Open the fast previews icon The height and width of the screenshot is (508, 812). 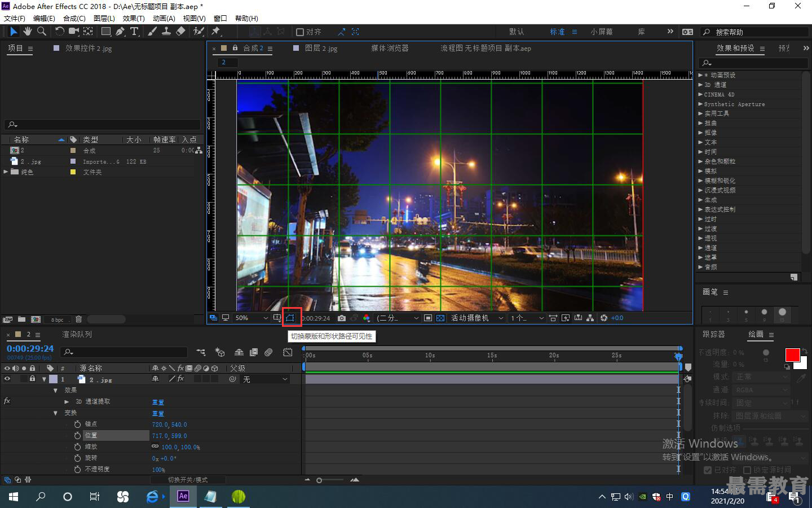point(566,318)
